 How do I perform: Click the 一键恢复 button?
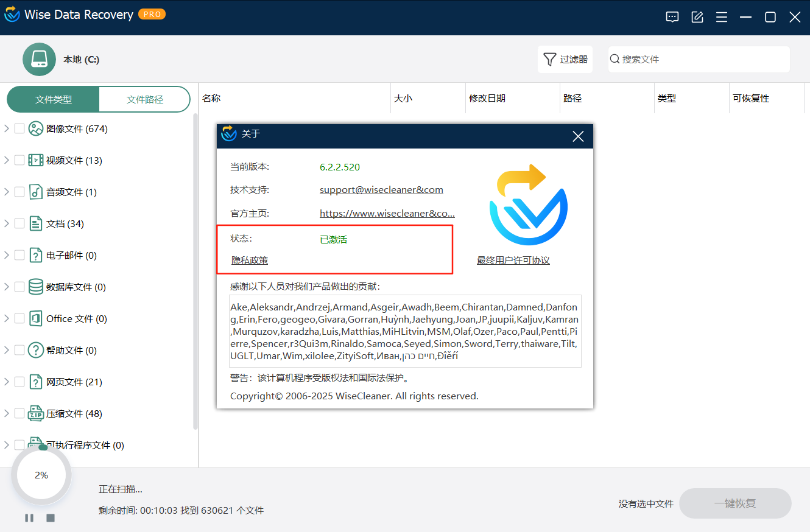click(x=735, y=503)
